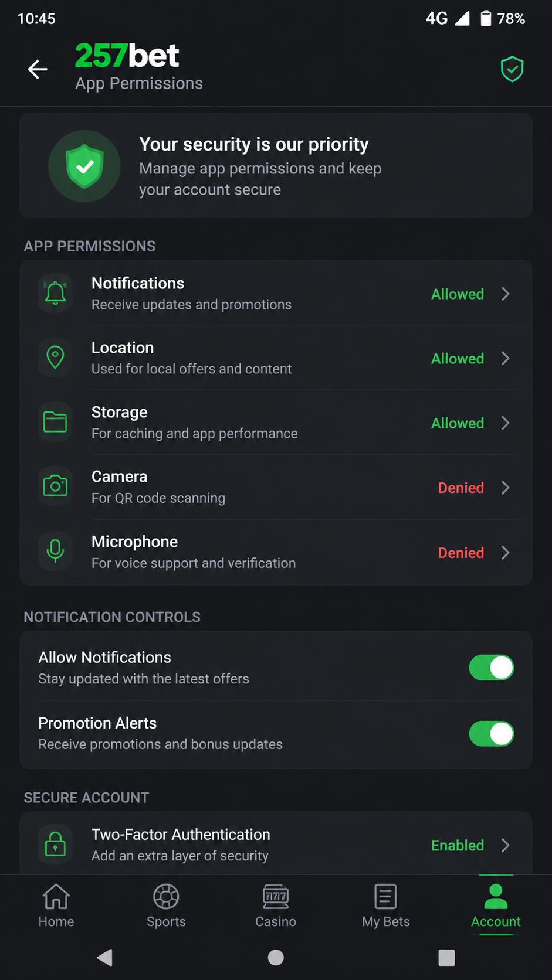Tap the Allowed status for Location
Image resolution: width=552 pixels, height=980 pixels.
[458, 359]
